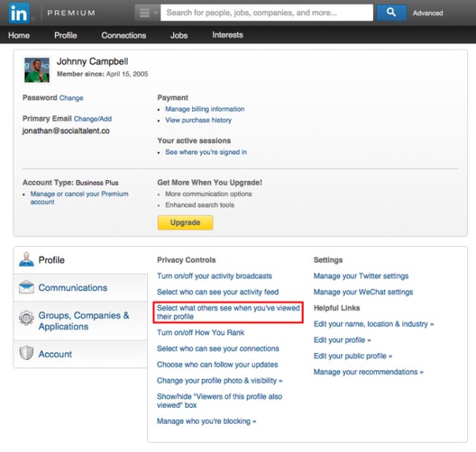Open the search category filter dropdown
476x452 pixels.
pos(146,13)
